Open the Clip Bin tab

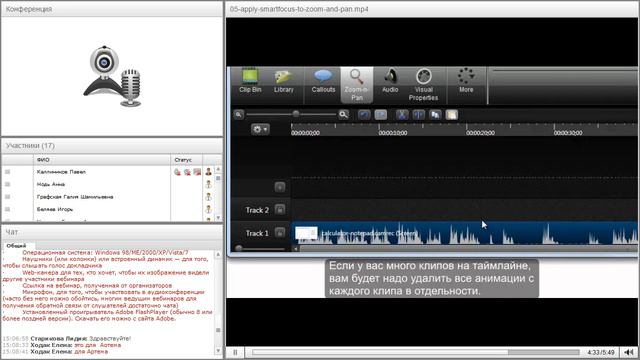pyautogui.click(x=250, y=82)
